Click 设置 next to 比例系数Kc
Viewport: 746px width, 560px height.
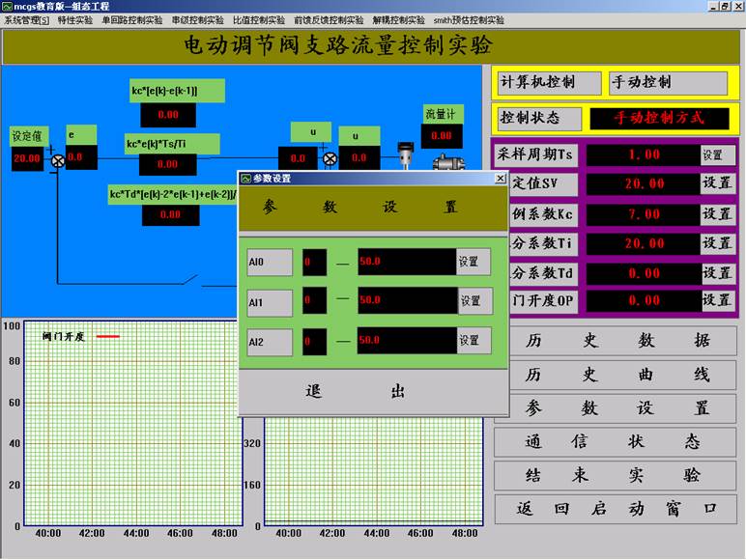[716, 213]
